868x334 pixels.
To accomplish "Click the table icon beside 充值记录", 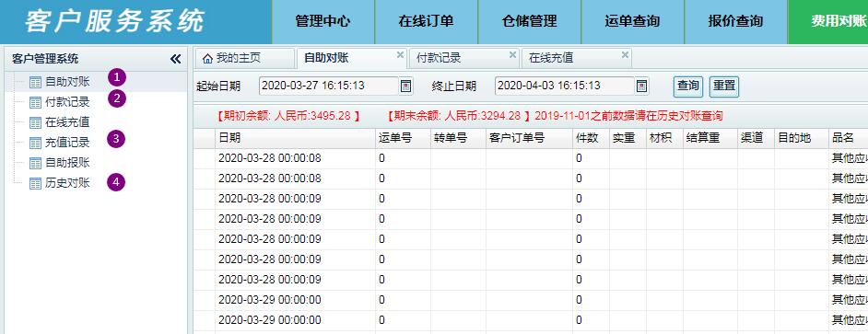I will [x=35, y=144].
